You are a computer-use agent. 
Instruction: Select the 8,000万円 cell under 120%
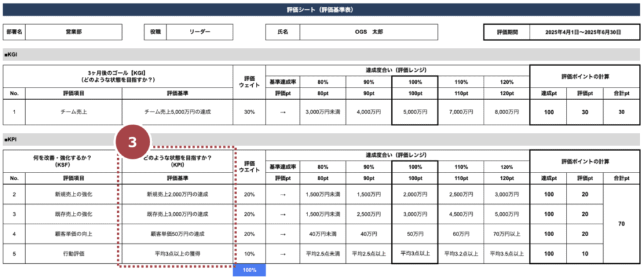pyautogui.click(x=506, y=112)
